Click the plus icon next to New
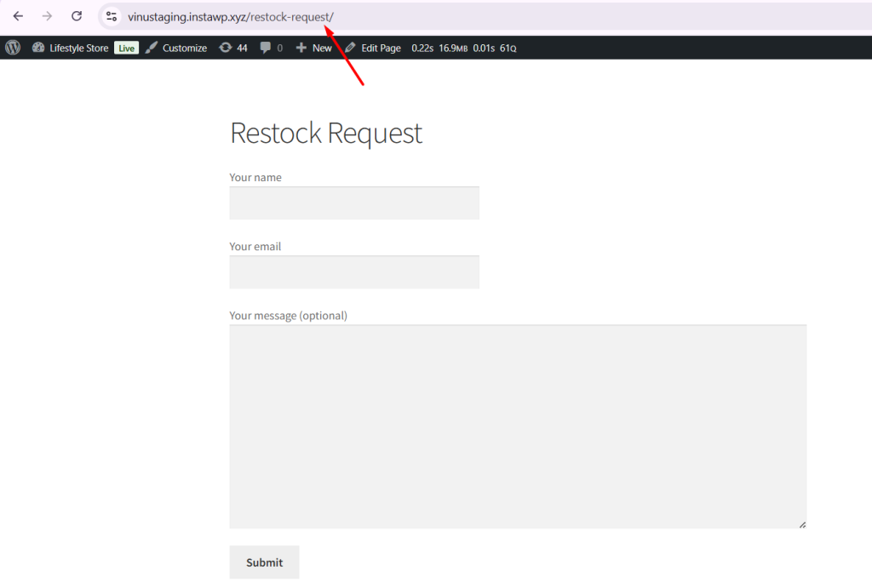The image size is (872, 588). (x=300, y=48)
